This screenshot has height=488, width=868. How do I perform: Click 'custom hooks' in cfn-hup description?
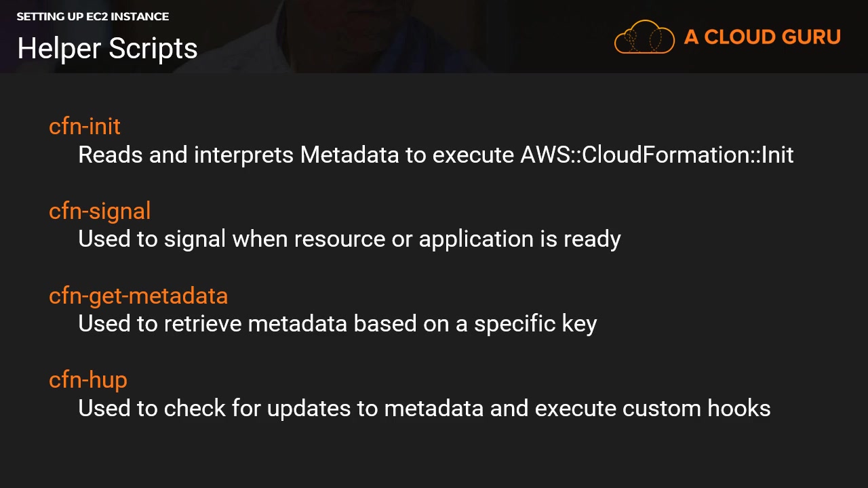coord(696,408)
